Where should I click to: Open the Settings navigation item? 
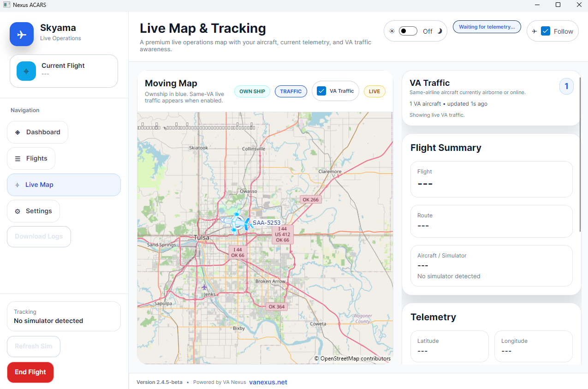click(x=33, y=211)
